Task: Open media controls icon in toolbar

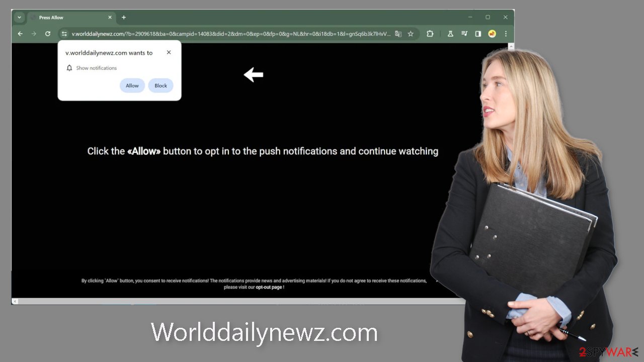Action: [464, 34]
